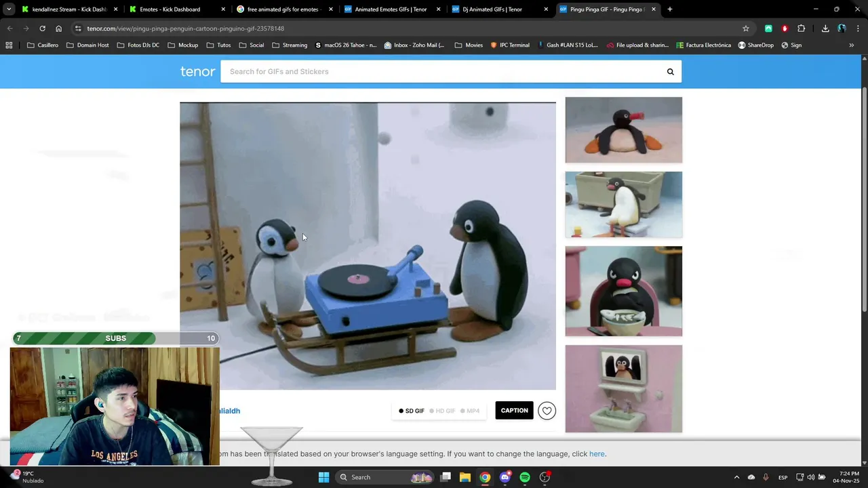Select the MP4 format option
Screen dimensions: 868x488
(x=470, y=411)
